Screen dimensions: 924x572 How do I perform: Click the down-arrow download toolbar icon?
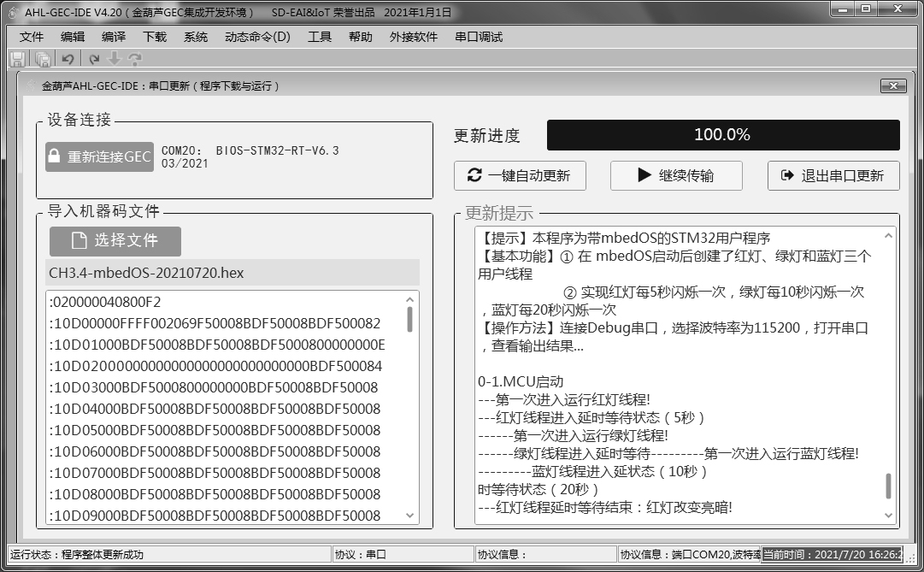point(115,59)
